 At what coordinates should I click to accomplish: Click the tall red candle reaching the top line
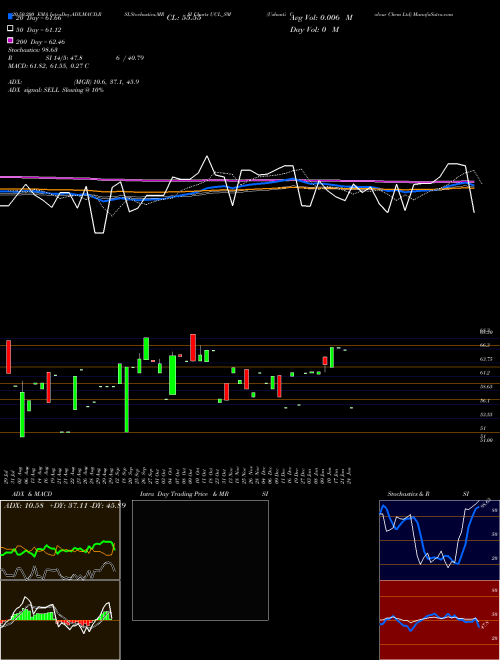193,348
